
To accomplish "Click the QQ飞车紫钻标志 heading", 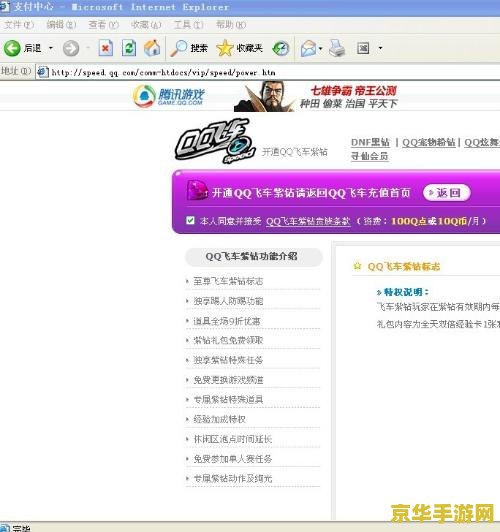I will [x=404, y=267].
